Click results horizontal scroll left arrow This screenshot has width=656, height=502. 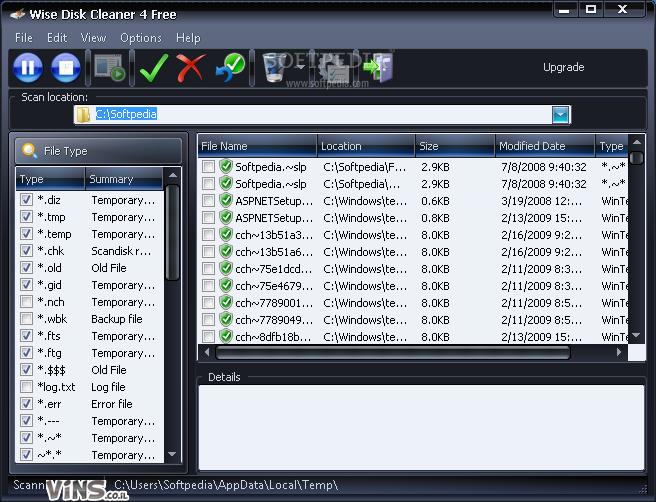click(207, 353)
